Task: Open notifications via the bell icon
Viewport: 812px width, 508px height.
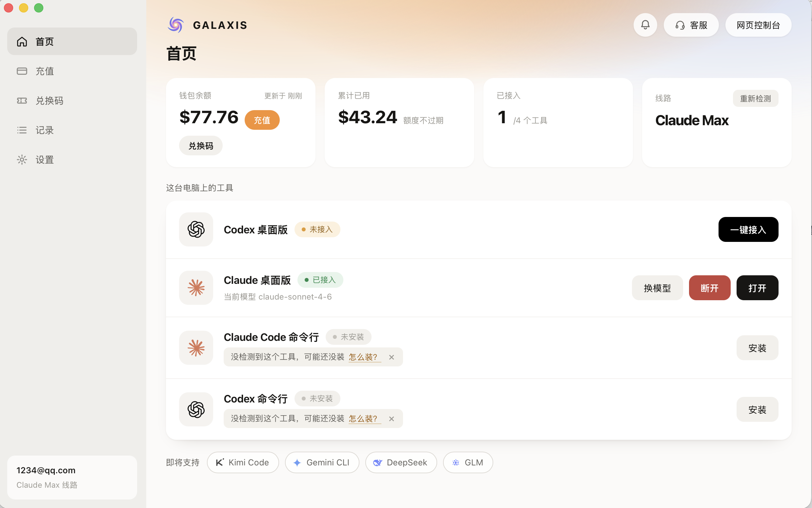Action: click(645, 25)
